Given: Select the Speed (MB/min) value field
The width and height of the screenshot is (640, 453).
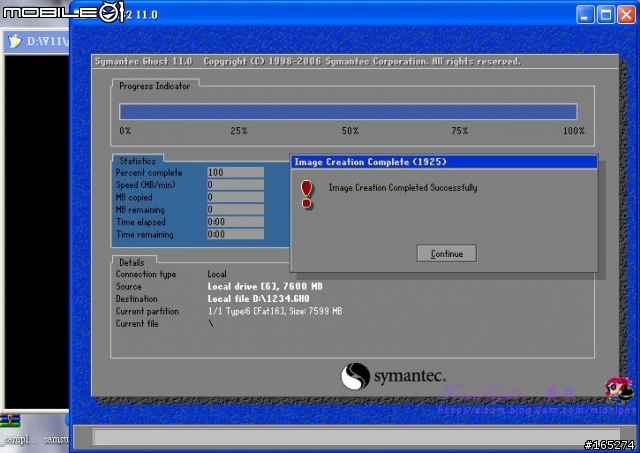Looking at the screenshot, I should 235,185.
